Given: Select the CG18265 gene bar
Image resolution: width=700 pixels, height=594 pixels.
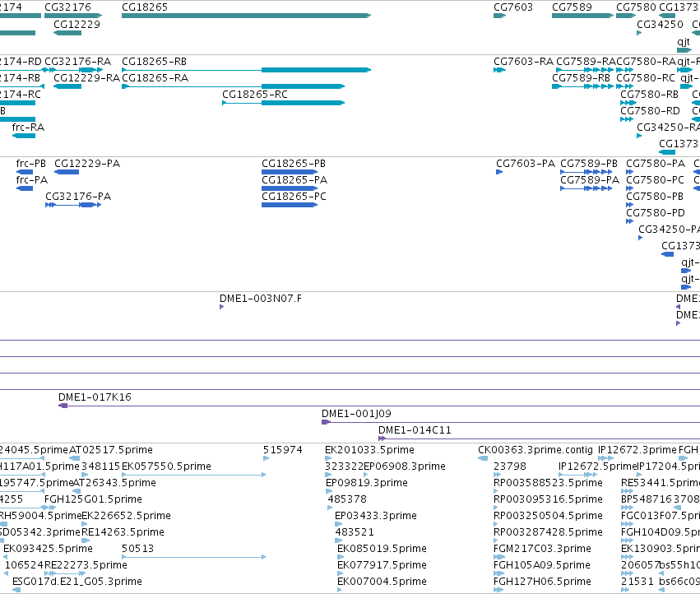Looking at the screenshot, I should coord(247,16).
